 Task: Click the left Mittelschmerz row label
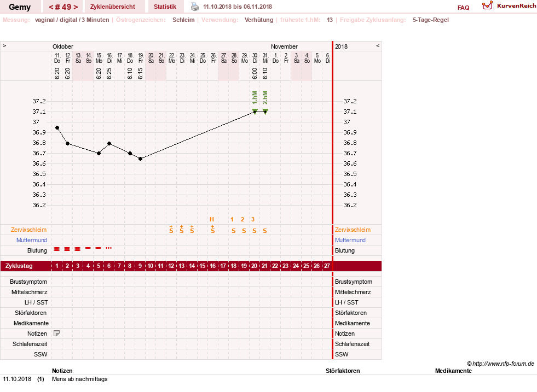pyautogui.click(x=30, y=292)
